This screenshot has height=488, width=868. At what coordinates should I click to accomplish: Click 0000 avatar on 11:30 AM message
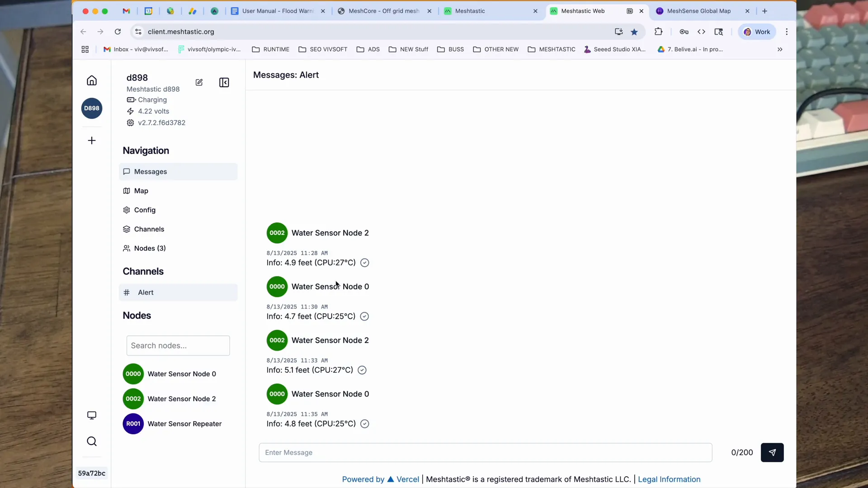pyautogui.click(x=277, y=286)
